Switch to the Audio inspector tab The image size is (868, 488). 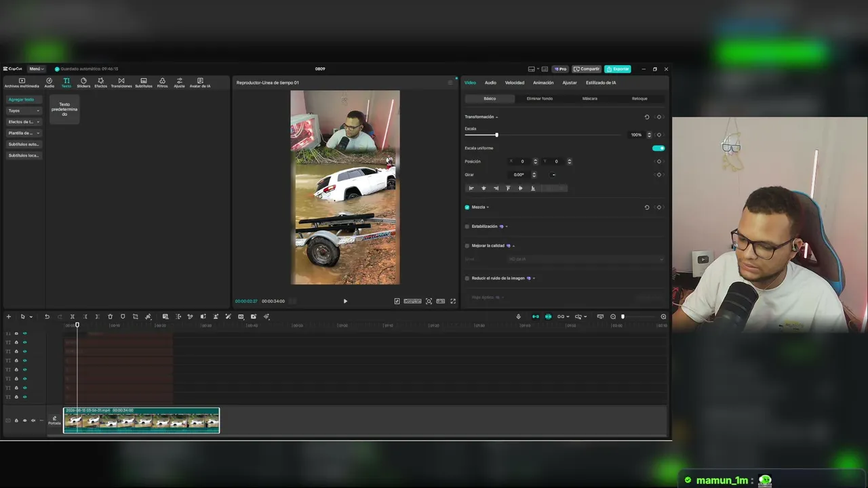(490, 83)
